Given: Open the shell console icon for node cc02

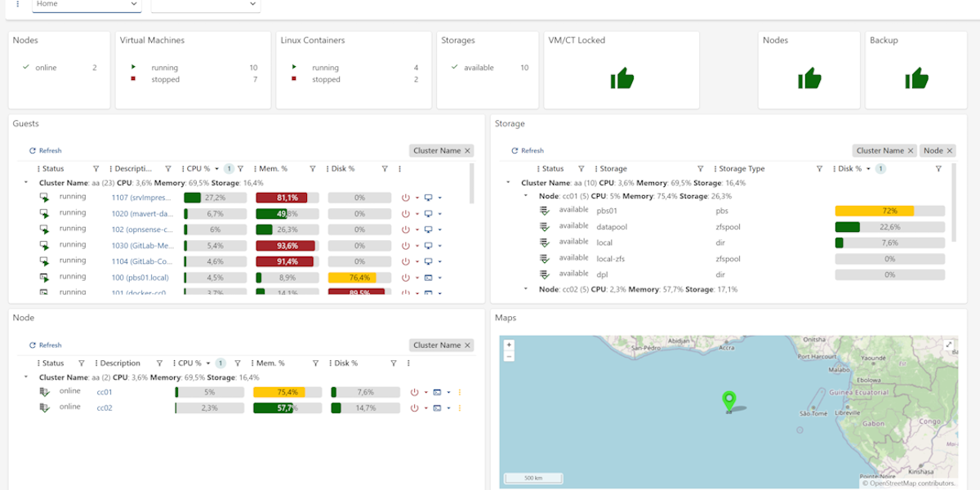Looking at the screenshot, I should 437,408.
